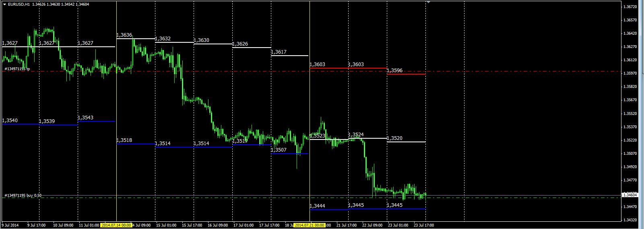This screenshot has width=644, height=229.
Task: Click the 15 Jul 17:00 time label
Action: [192, 225]
